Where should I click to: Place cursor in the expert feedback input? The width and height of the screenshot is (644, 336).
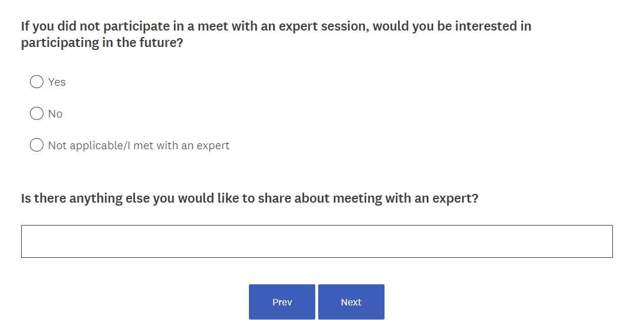click(316, 241)
